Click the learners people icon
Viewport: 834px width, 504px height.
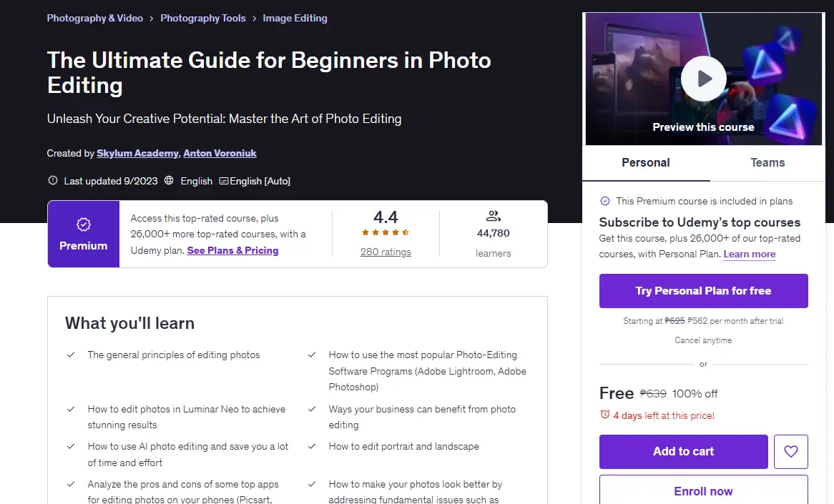tap(493, 216)
